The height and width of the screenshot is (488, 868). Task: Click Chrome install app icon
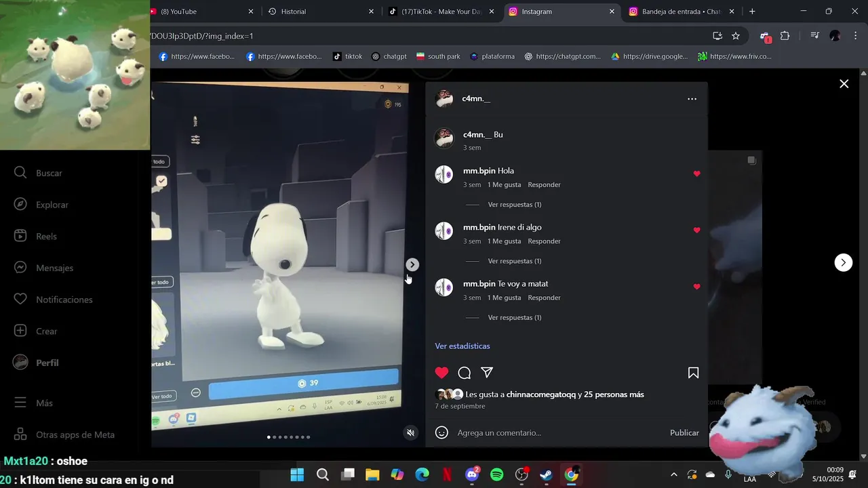point(717,36)
